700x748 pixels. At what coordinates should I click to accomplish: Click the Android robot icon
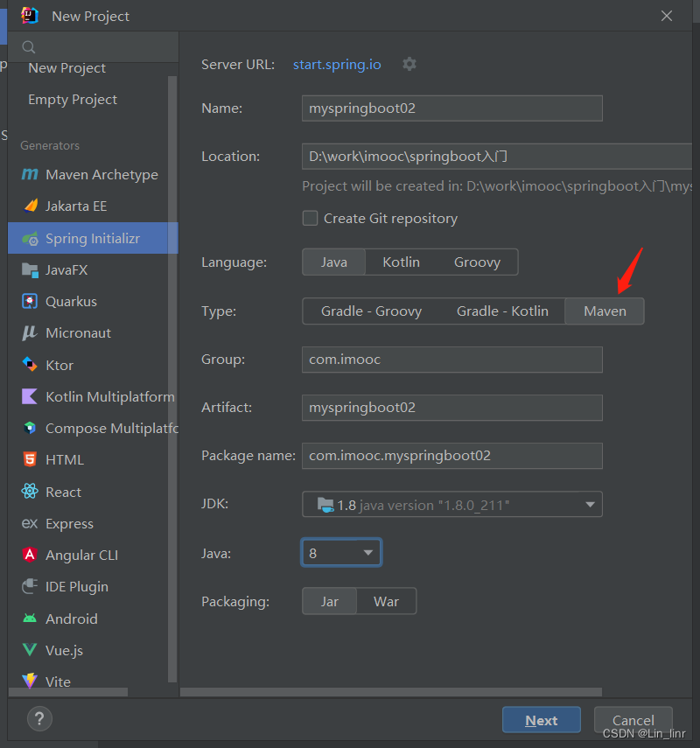(30, 619)
